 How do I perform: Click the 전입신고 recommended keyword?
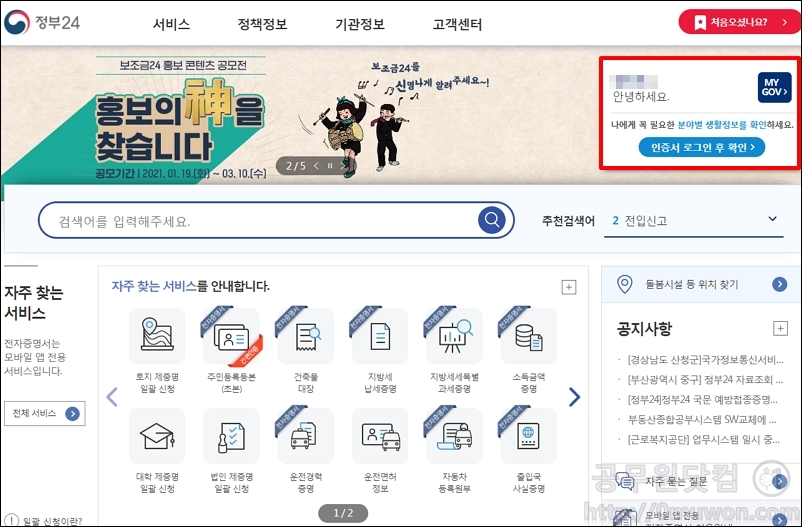pos(646,221)
